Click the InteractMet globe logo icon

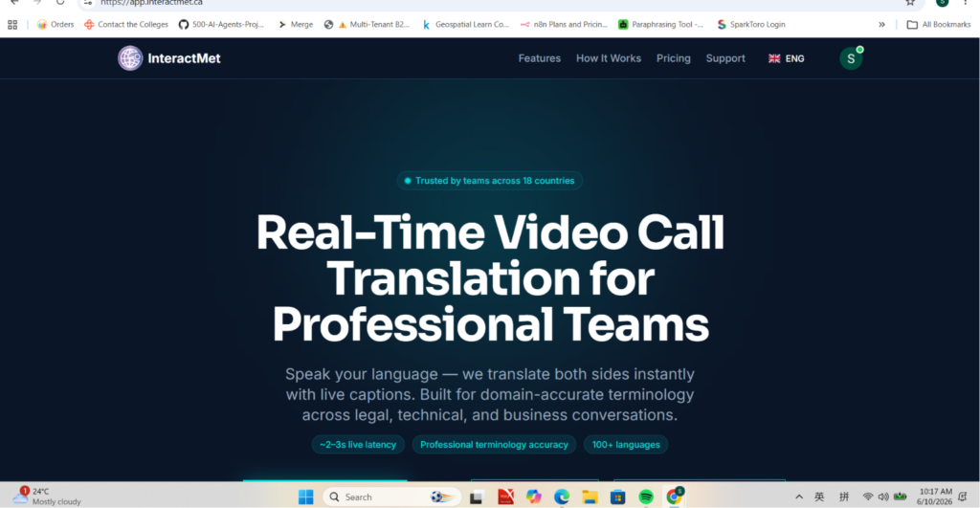pos(130,58)
